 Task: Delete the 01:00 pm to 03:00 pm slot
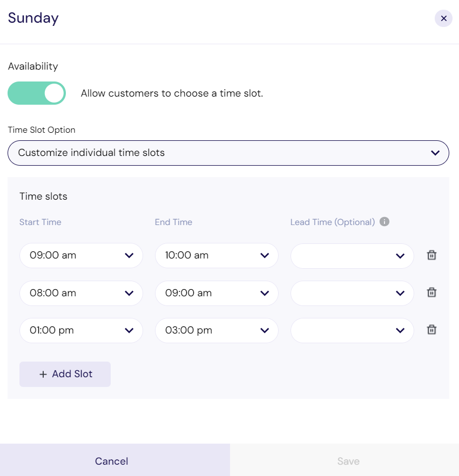coord(431,330)
